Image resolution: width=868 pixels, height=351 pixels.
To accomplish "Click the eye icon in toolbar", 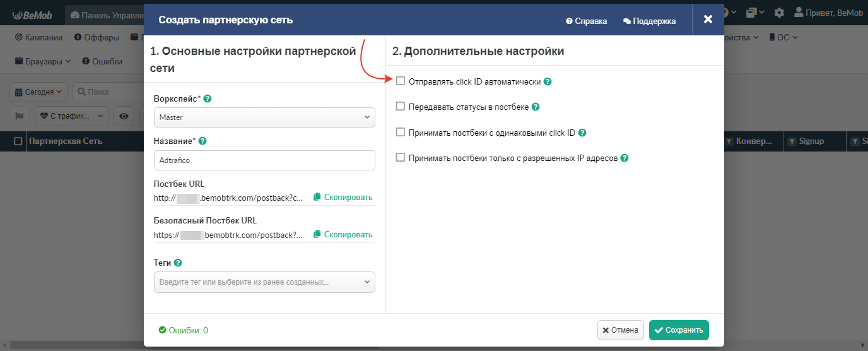I will click(124, 116).
